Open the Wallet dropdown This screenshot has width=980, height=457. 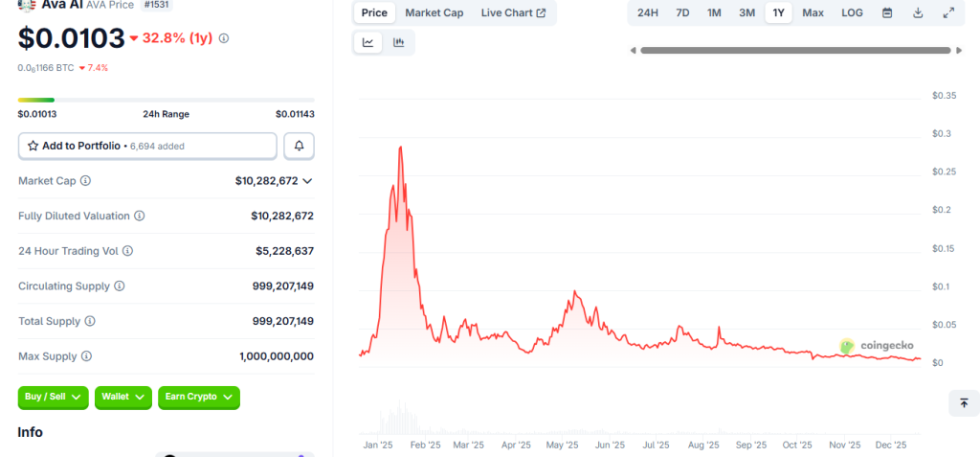[x=123, y=397]
